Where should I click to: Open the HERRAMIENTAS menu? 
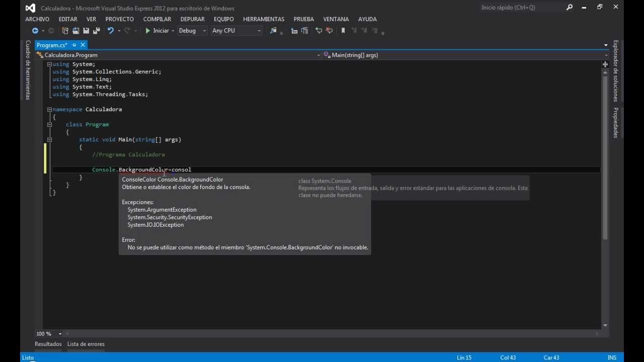[264, 19]
